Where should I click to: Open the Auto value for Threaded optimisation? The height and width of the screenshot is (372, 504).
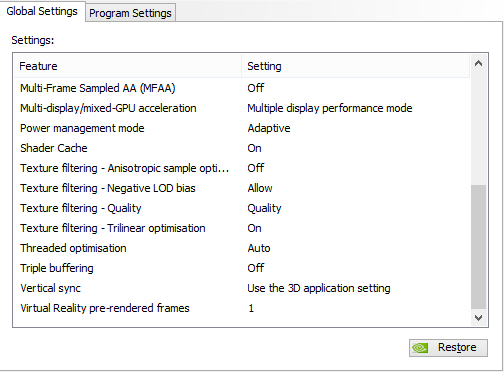click(x=259, y=248)
